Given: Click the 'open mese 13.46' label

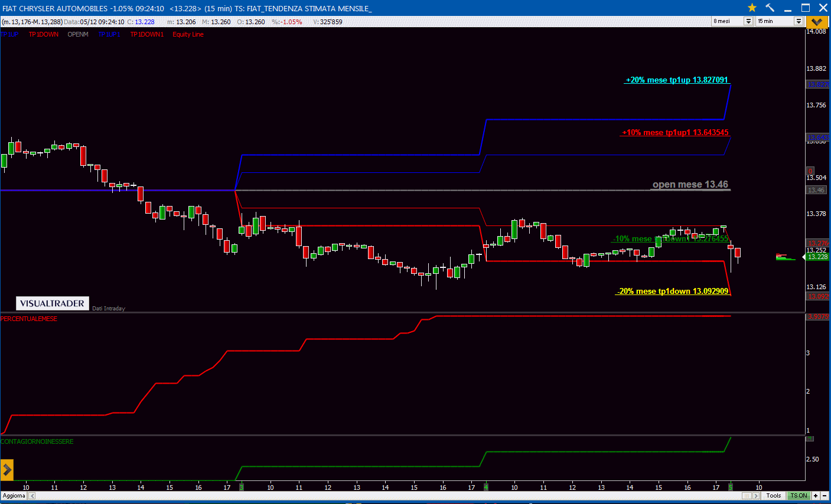Looking at the screenshot, I should pos(690,185).
